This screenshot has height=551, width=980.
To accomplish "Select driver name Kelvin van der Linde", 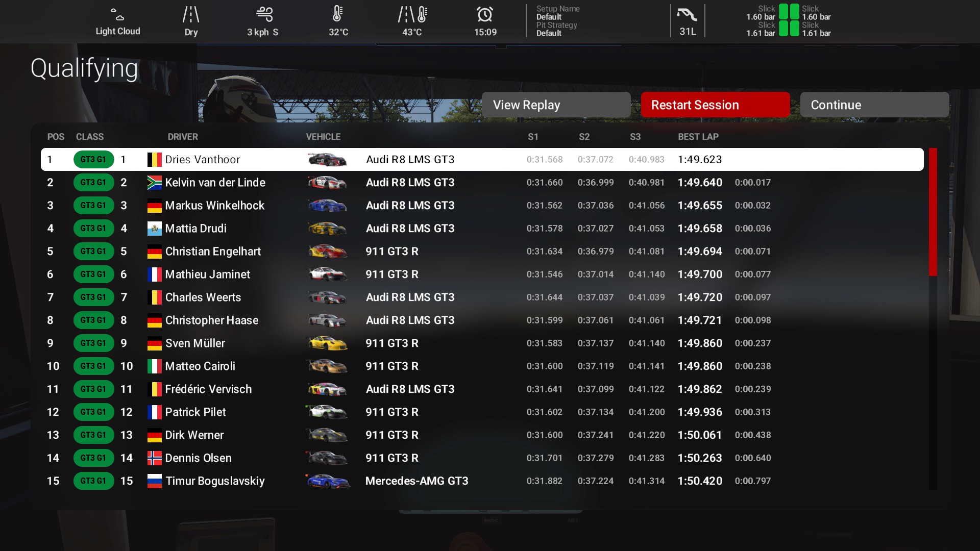I will pyautogui.click(x=215, y=183).
